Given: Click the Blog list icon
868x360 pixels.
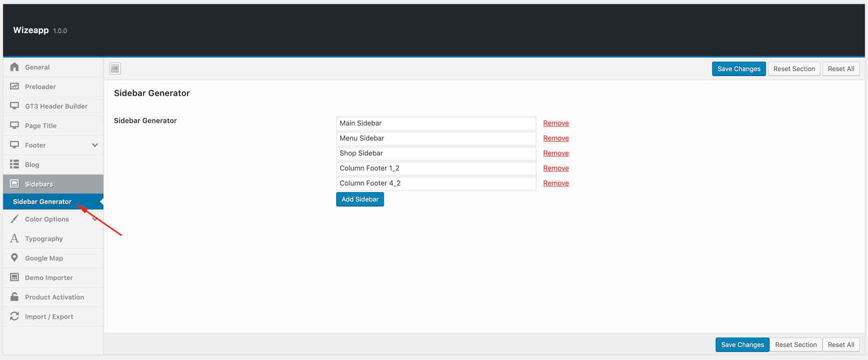Looking at the screenshot, I should coord(14,164).
